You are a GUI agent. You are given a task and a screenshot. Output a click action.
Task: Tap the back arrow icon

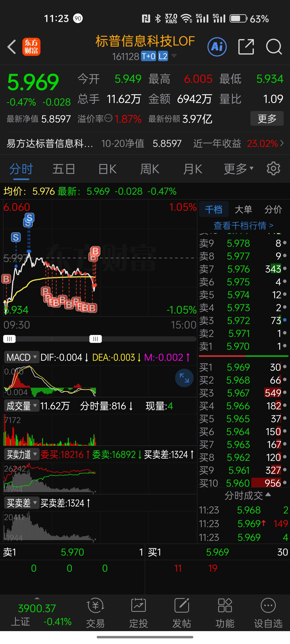pos(12,47)
